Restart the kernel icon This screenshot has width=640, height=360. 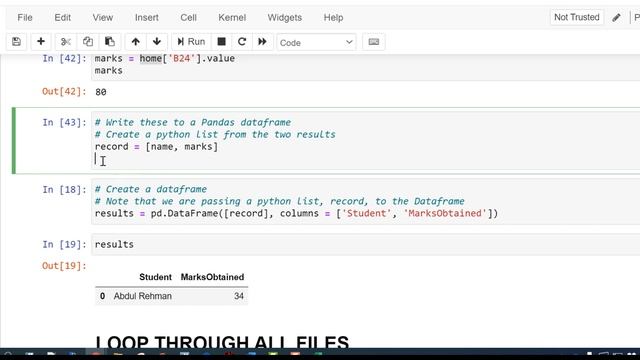(242, 42)
